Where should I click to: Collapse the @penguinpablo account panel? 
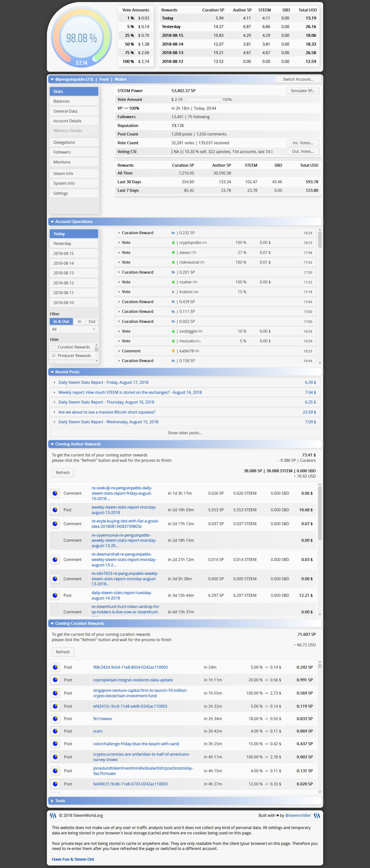tap(52, 79)
